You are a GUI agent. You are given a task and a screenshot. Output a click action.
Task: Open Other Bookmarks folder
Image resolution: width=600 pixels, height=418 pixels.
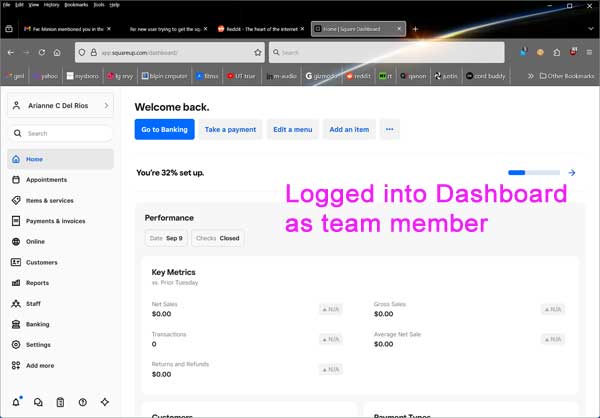(567, 76)
